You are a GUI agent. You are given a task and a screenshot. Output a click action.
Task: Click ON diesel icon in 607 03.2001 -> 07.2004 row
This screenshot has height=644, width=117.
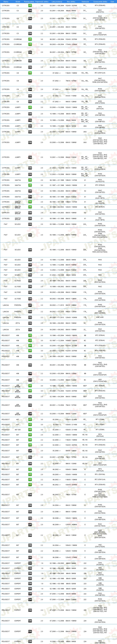pos(30,457)
